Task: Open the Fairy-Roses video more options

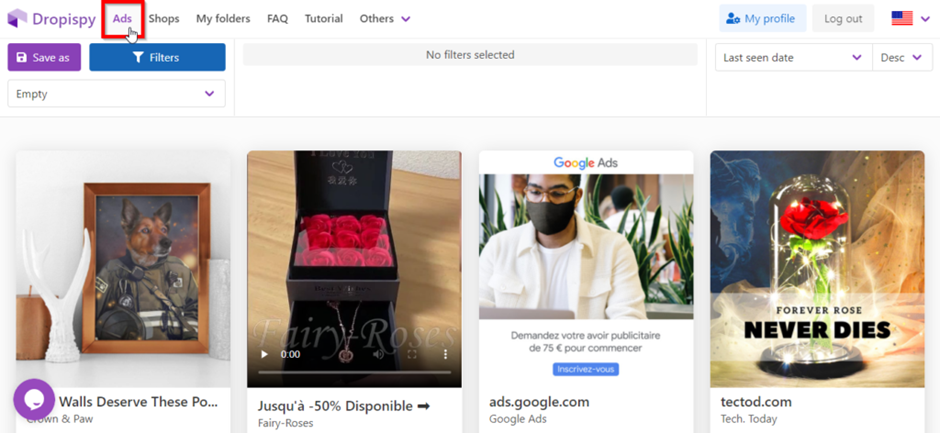Action: click(x=445, y=354)
